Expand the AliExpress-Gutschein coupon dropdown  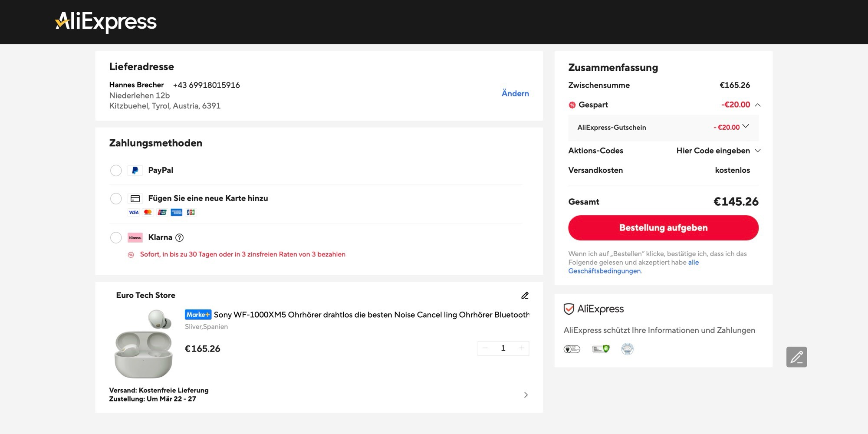tap(746, 126)
